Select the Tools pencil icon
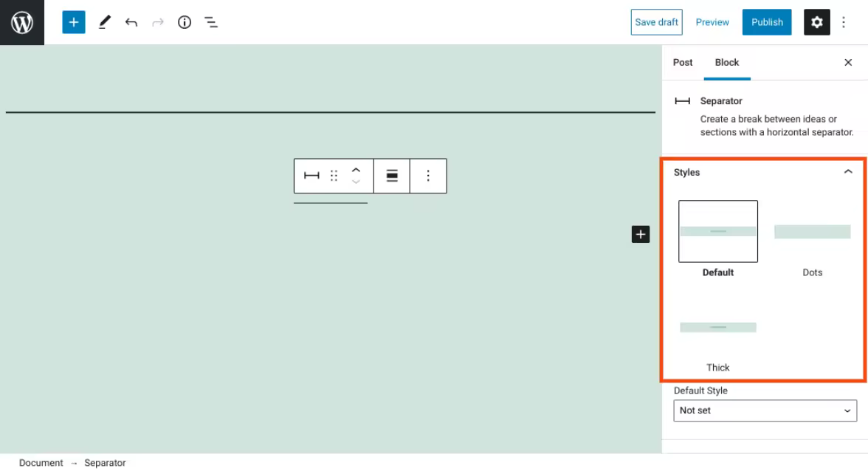Viewport: 868px width, 471px height. (104, 22)
